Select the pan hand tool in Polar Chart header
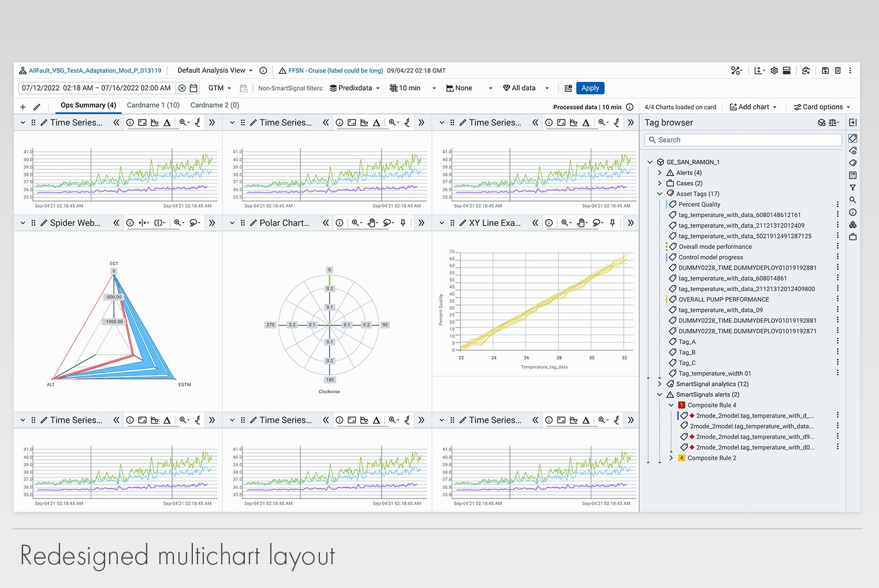879x588 pixels. click(373, 223)
